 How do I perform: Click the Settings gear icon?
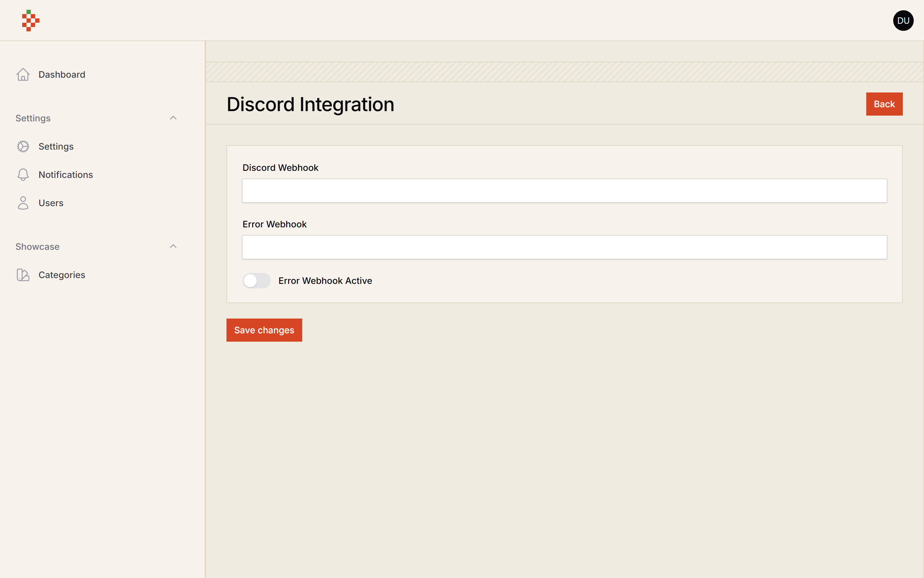click(23, 146)
